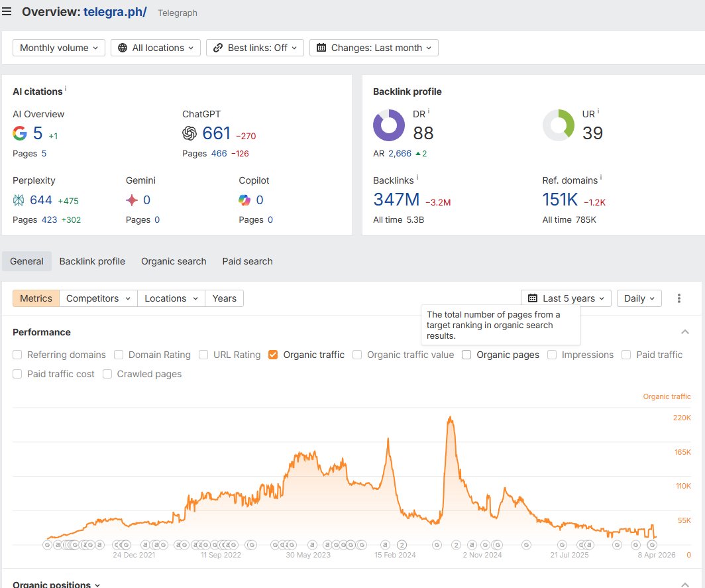
Task: Click the ChatGPT Pages 466 value
Action: [x=219, y=153]
